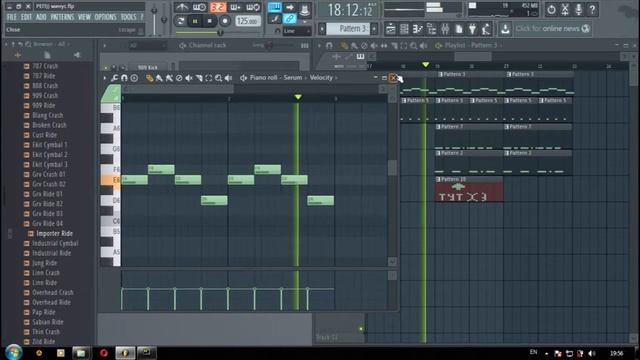640x360 pixels.
Task: Click the pause playback button
Action: click(195, 21)
